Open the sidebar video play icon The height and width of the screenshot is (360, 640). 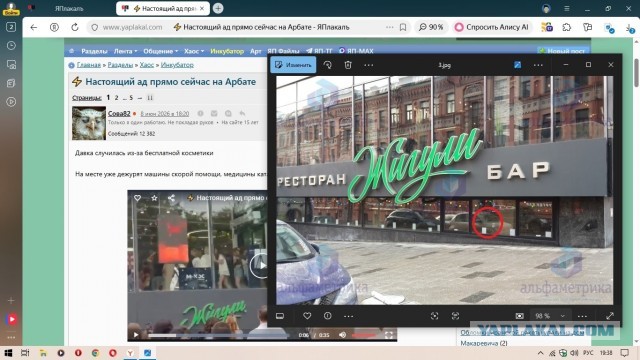click(11, 102)
